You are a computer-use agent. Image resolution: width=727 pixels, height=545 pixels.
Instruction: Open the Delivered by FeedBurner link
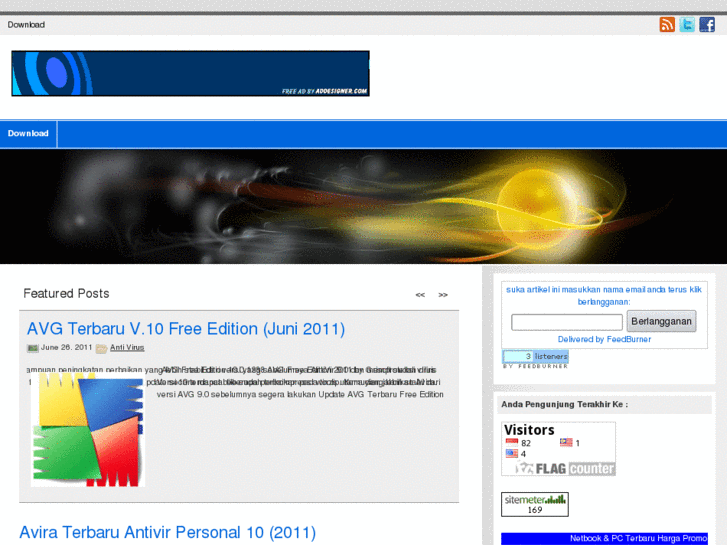click(604, 339)
